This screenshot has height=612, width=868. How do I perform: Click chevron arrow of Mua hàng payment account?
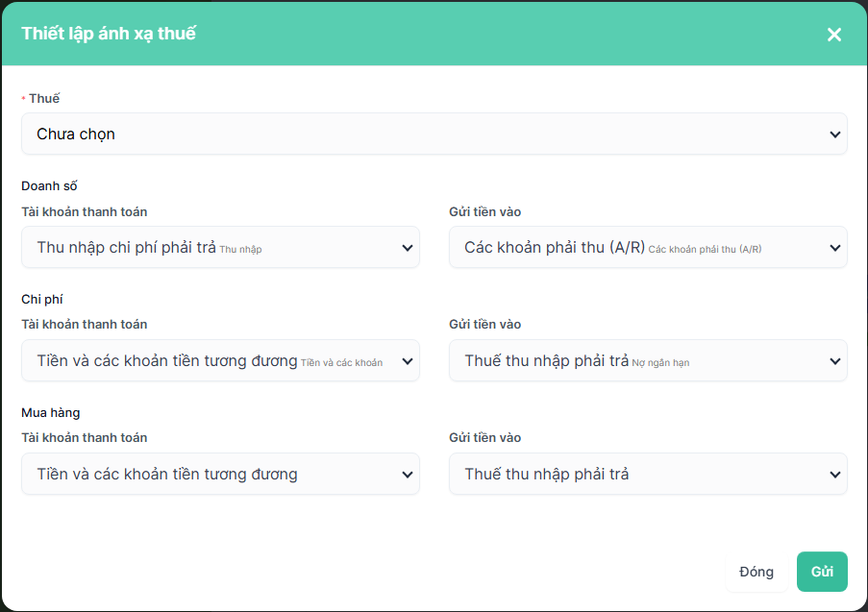click(x=407, y=475)
